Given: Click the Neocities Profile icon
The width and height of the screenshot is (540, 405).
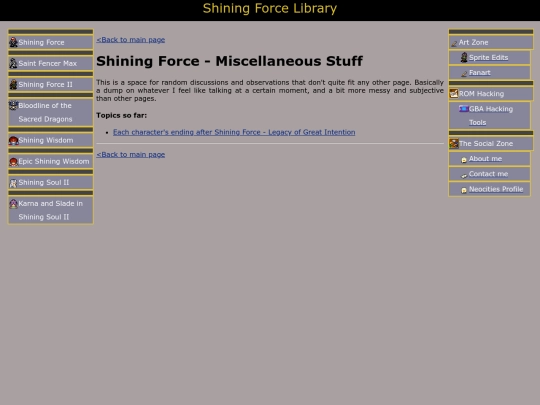Looking at the screenshot, I should coord(464,190).
